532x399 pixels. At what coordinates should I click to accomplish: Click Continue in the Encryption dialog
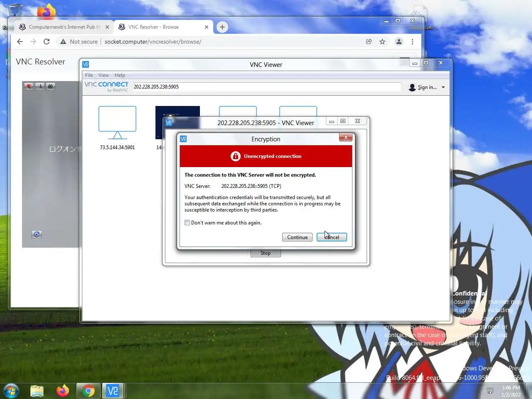[297, 237]
